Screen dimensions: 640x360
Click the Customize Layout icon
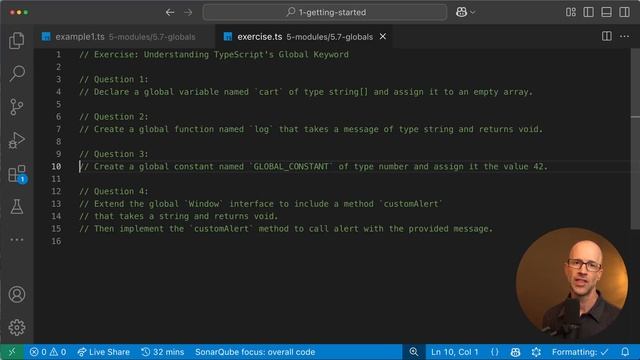point(571,12)
